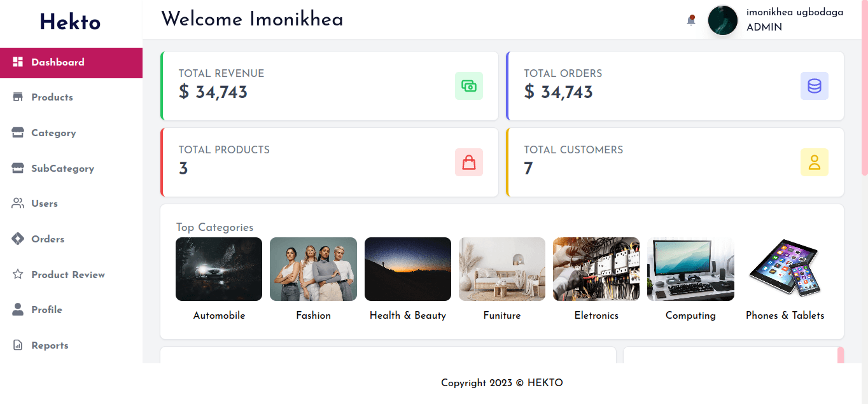
Task: Click the Hekto logo text
Action: pos(70,22)
